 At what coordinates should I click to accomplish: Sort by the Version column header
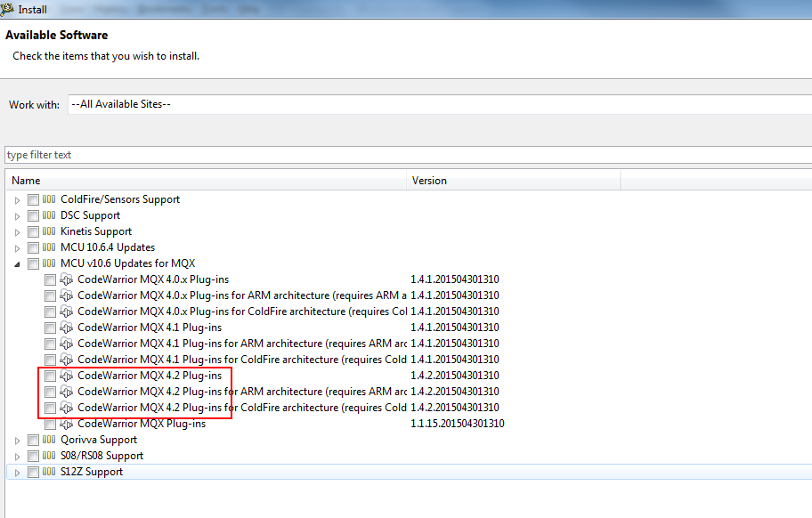click(514, 181)
